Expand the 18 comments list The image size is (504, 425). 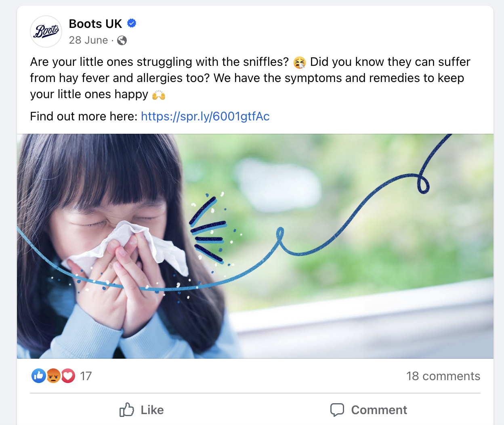tap(443, 376)
